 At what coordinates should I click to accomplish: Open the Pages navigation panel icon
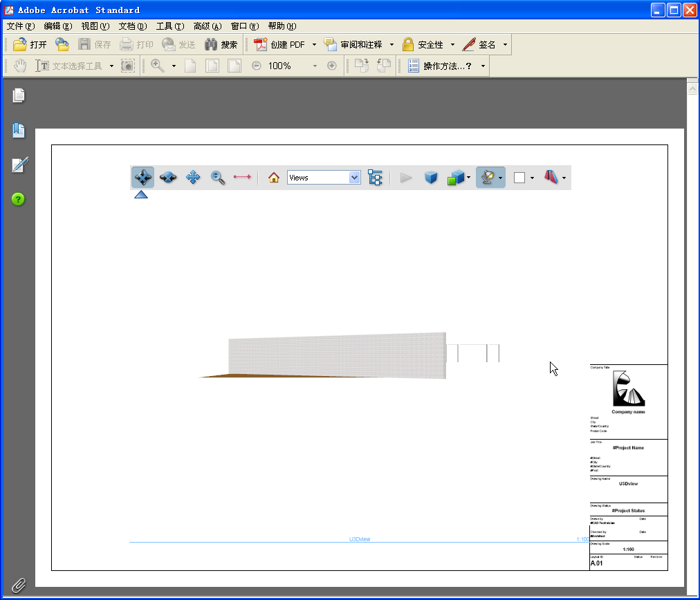pos(18,95)
